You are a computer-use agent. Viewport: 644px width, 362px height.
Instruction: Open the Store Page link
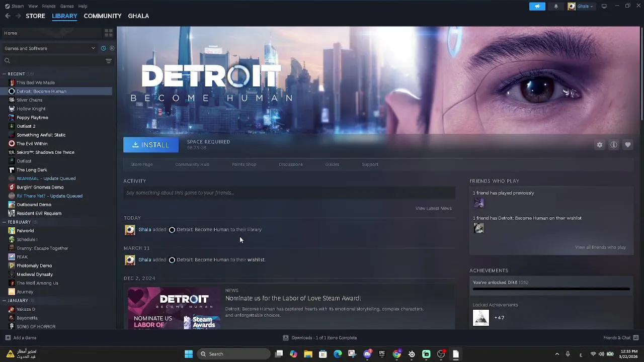(x=142, y=164)
